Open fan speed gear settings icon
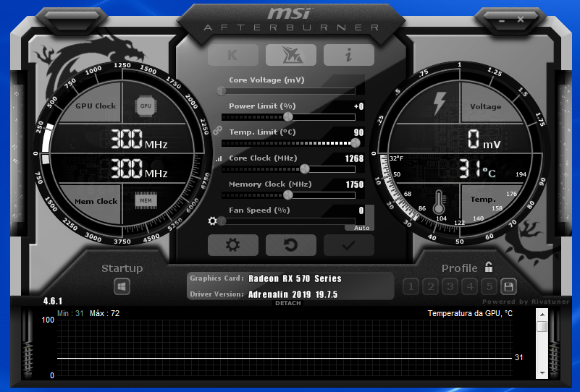Screen dimensions: 580x392 (212, 221)
